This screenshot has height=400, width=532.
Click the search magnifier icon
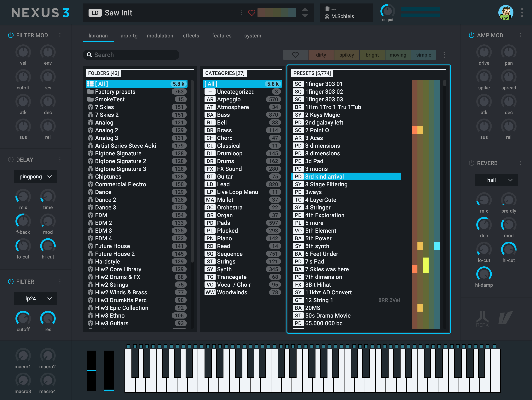[89, 55]
